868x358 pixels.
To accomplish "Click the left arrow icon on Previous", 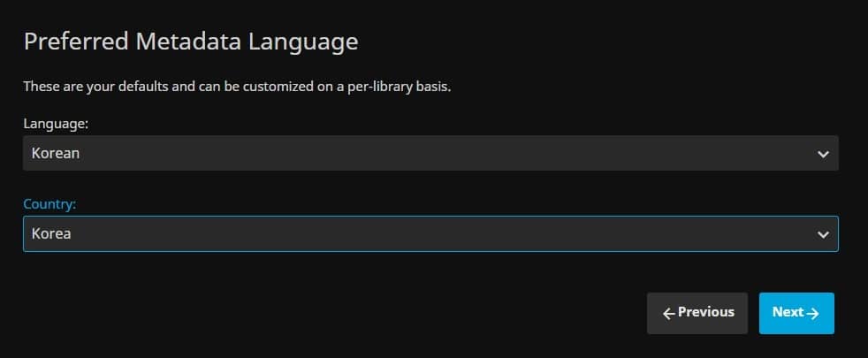I will [x=669, y=313].
